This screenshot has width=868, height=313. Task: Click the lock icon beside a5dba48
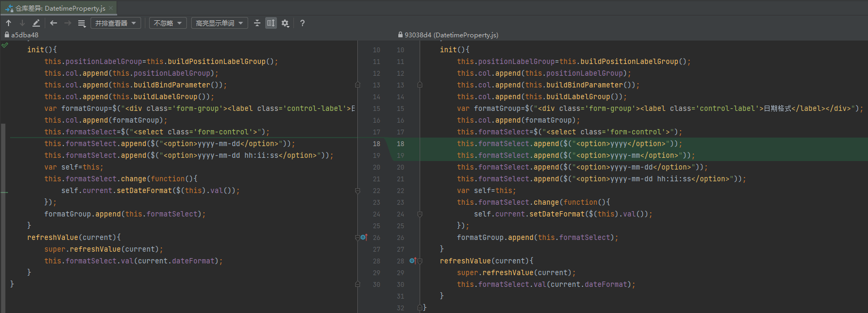(x=6, y=35)
